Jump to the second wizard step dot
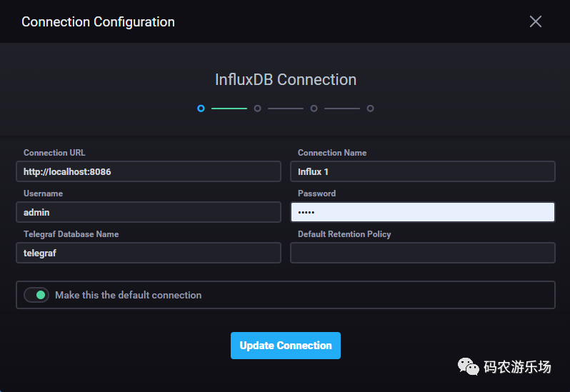Image resolution: width=570 pixels, height=392 pixels. click(257, 109)
